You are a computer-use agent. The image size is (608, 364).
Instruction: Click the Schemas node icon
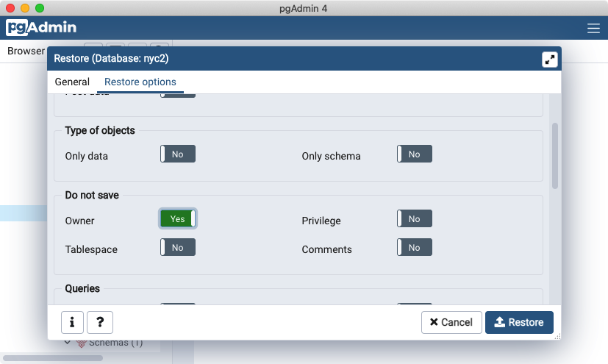(82, 343)
